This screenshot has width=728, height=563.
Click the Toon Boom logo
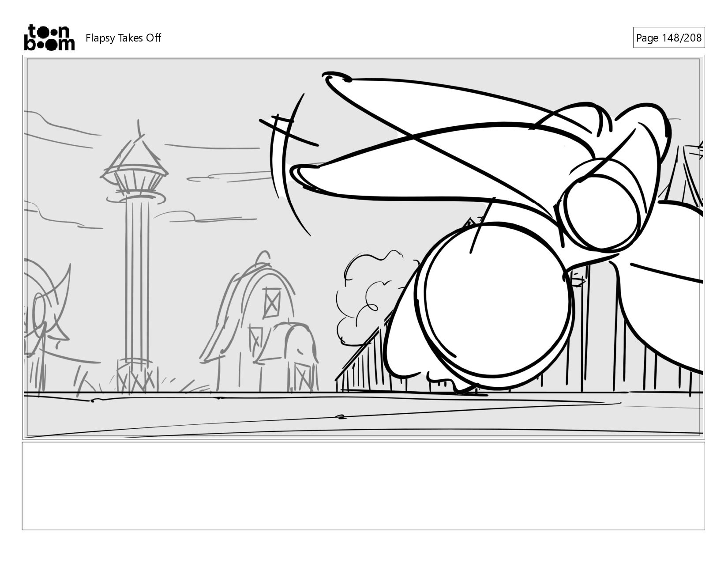[49, 38]
